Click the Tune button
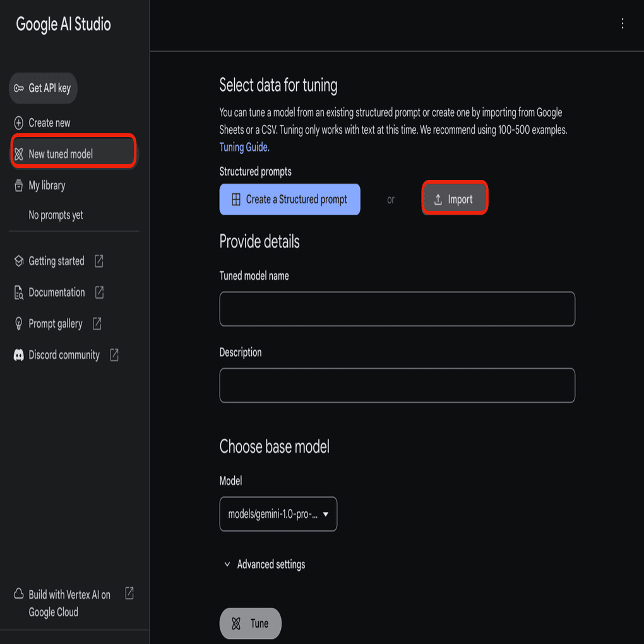Viewport: 644px width, 644px height. coord(251,623)
